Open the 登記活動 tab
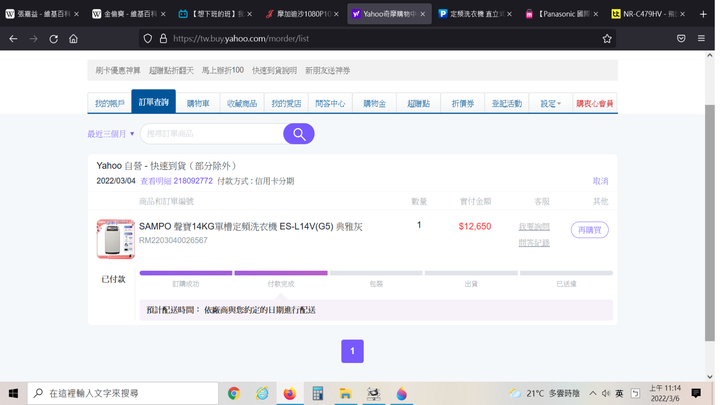This screenshot has height=405, width=720. (506, 104)
